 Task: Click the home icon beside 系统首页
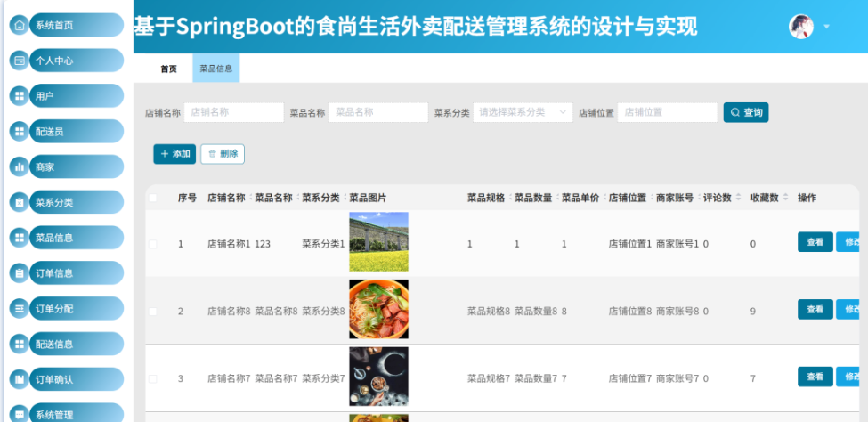pos(20,25)
